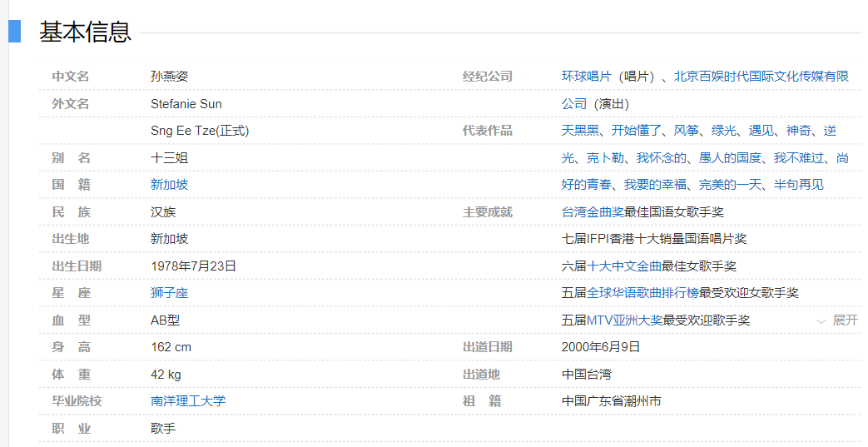Open the song link 愚人的国度
Viewport: 868px width, 447px height.
click(730, 158)
